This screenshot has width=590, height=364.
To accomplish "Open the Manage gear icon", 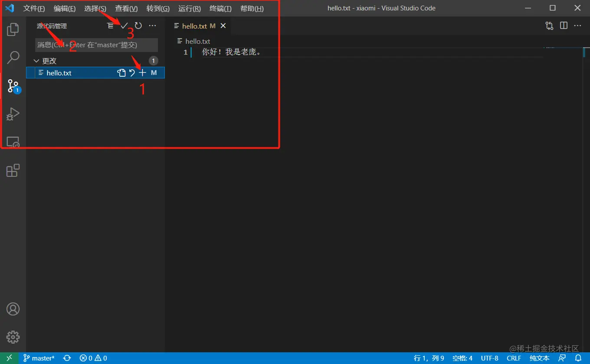I will click(x=13, y=337).
